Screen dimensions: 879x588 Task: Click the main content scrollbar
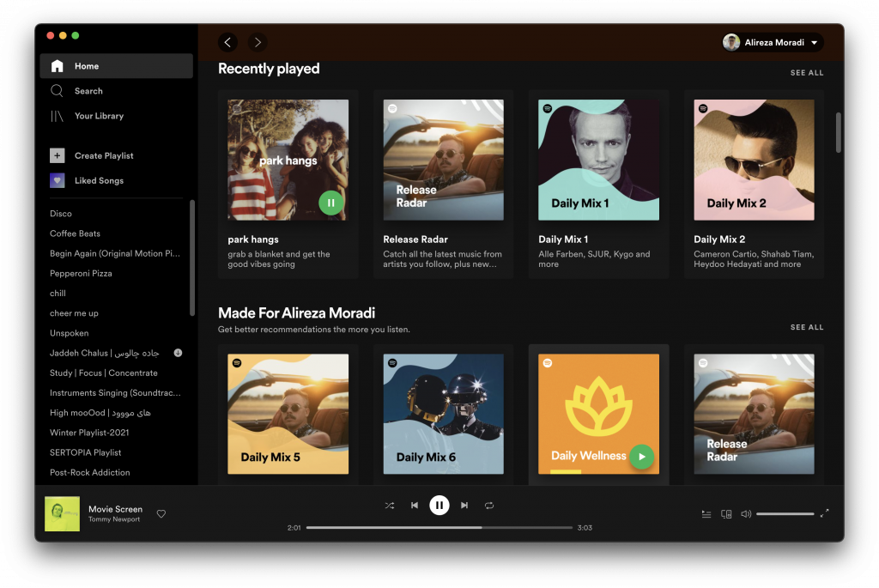coord(839,132)
